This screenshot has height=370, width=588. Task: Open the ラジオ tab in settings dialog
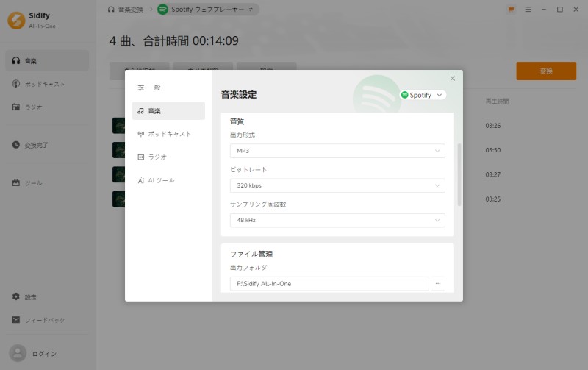(168, 157)
